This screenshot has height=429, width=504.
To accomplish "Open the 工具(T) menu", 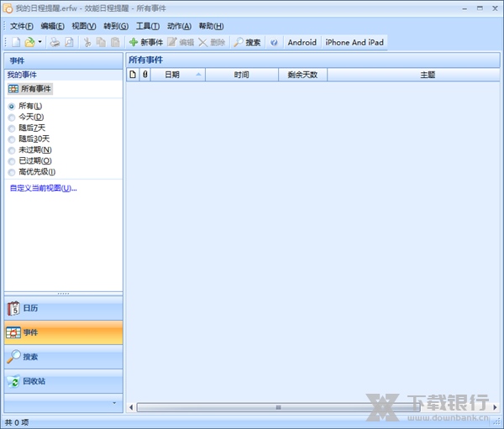I will (148, 26).
